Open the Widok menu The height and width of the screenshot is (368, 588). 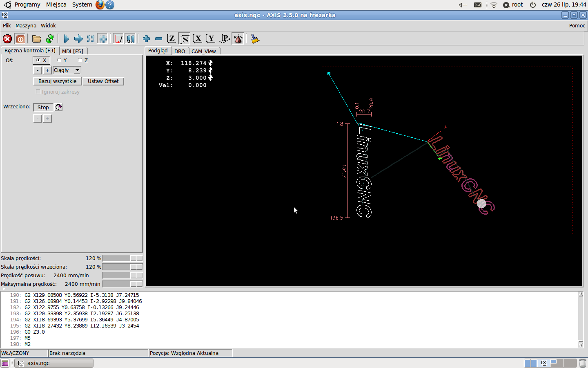tap(48, 25)
